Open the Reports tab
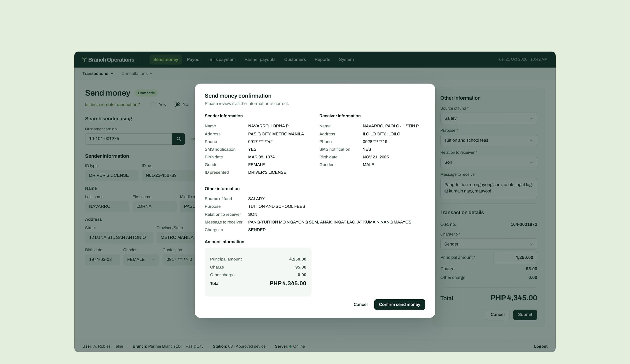The width and height of the screenshot is (630, 364). (x=322, y=59)
